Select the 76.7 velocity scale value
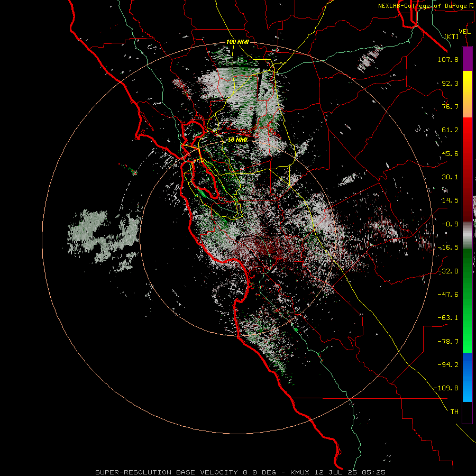This screenshot has width=476, height=476. tap(450, 106)
